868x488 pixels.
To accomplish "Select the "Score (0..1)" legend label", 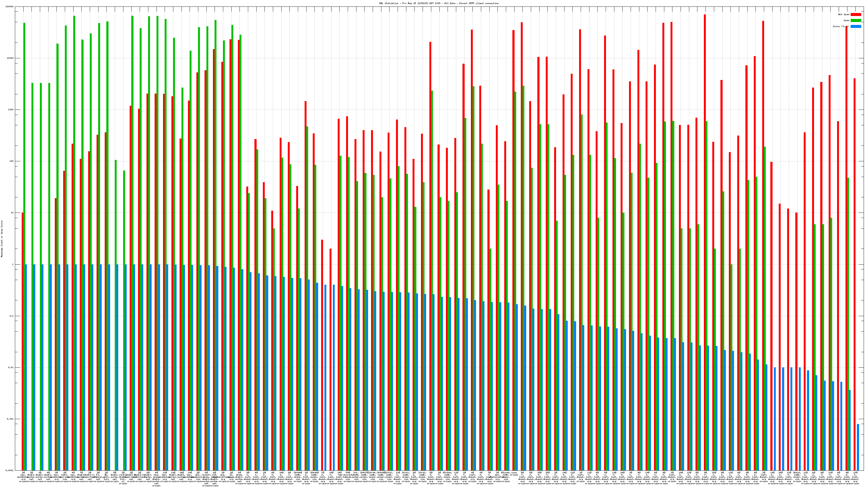I will (x=841, y=26).
